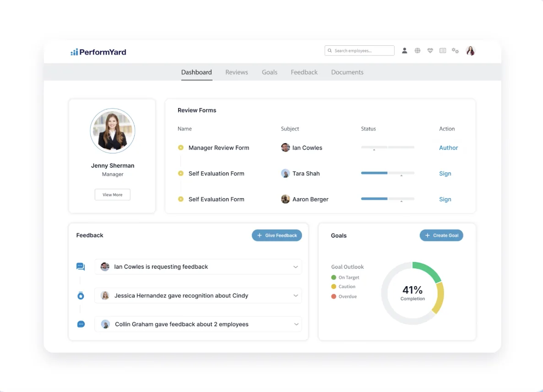Click the Subject column header

click(x=290, y=129)
